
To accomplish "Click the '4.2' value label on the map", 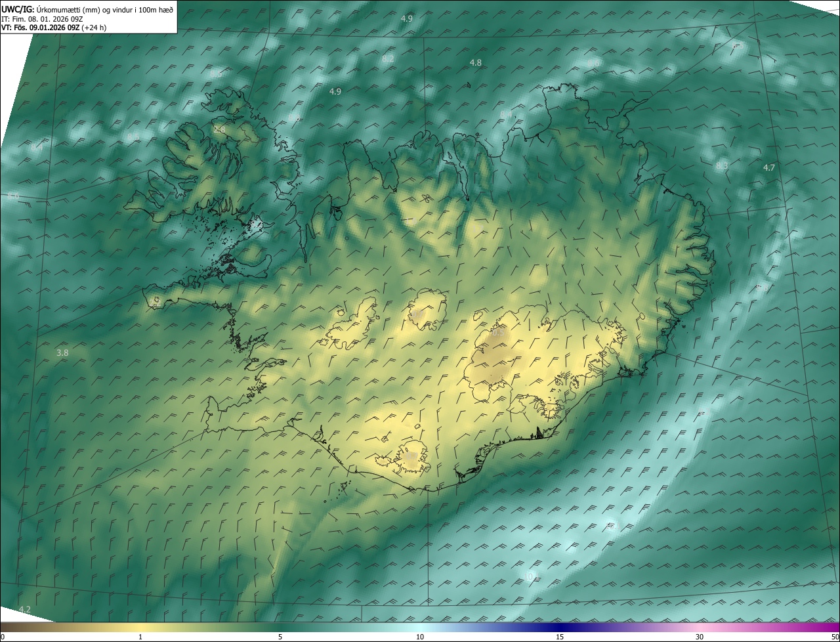I will [x=25, y=610].
